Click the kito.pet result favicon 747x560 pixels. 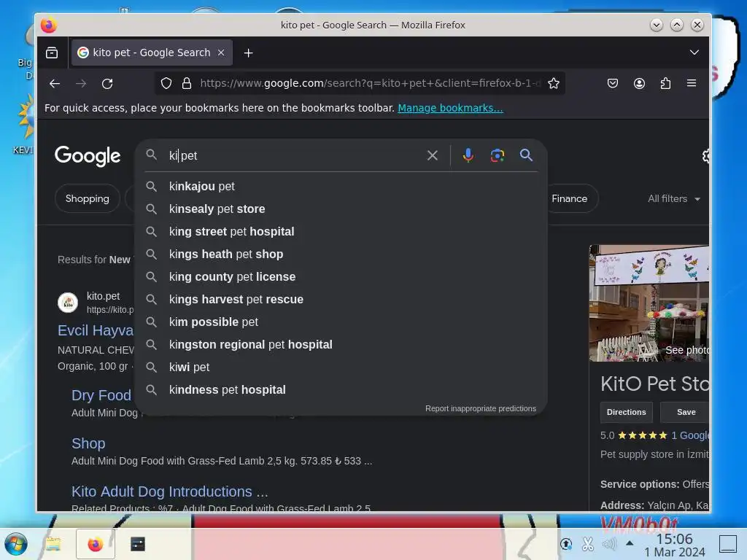[x=68, y=303]
